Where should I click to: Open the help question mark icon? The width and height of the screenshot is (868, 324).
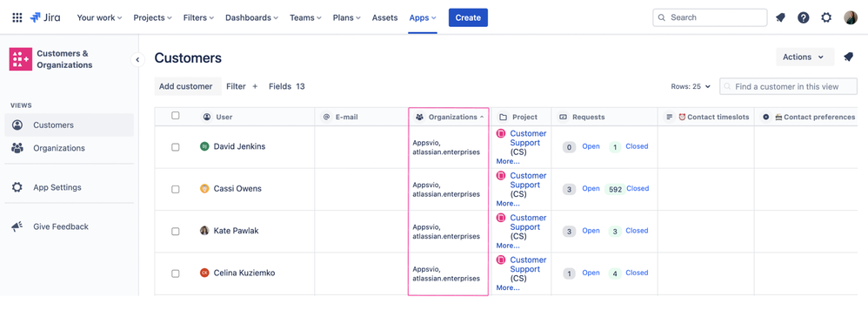coord(804,17)
